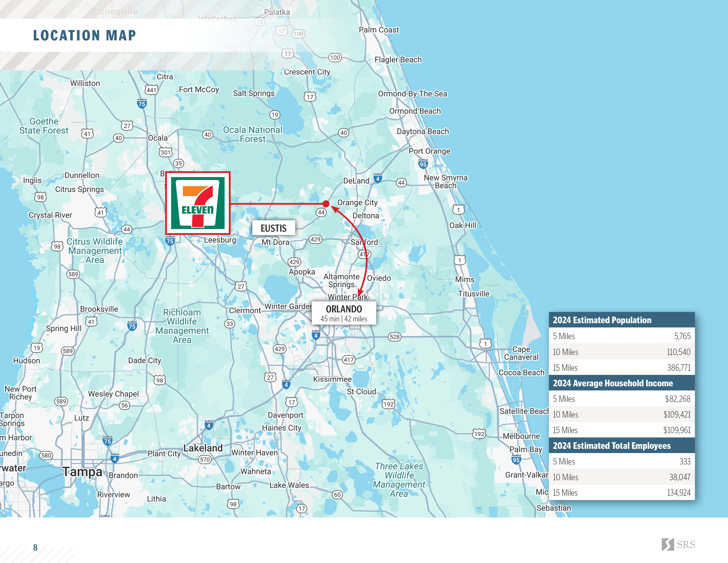Select the ORLANDO distance callout box
The image size is (728, 563).
point(344,313)
